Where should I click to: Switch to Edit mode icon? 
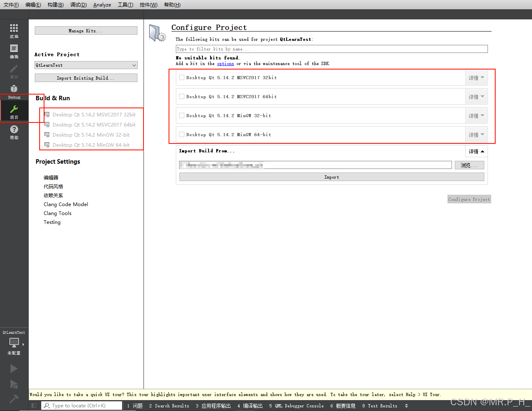click(14, 48)
